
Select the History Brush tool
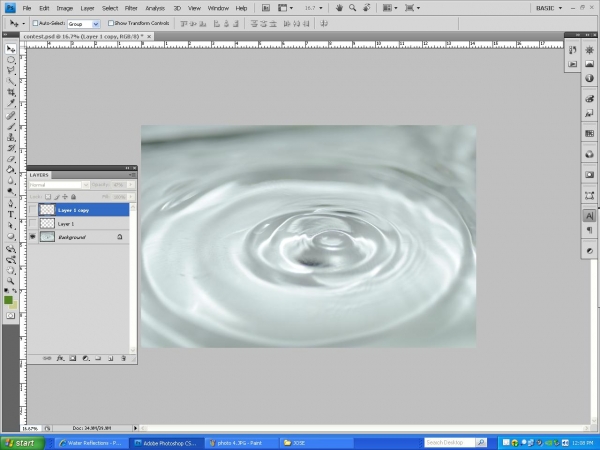pos(11,148)
